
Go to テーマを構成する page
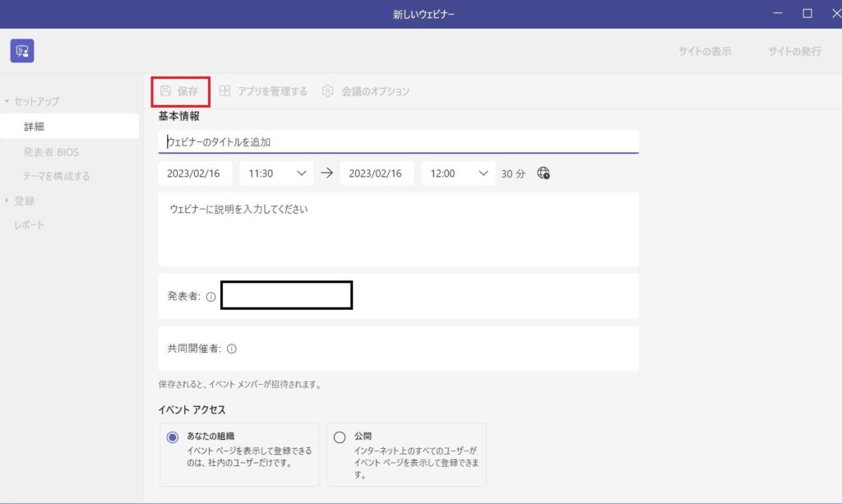[57, 176]
